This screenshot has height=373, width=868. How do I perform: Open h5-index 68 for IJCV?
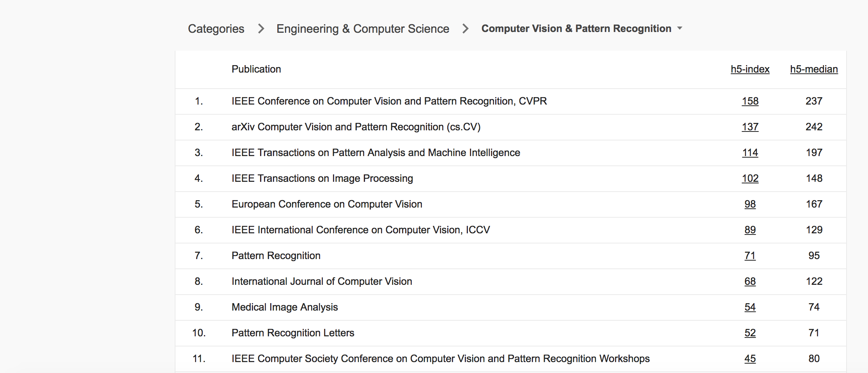point(750,281)
